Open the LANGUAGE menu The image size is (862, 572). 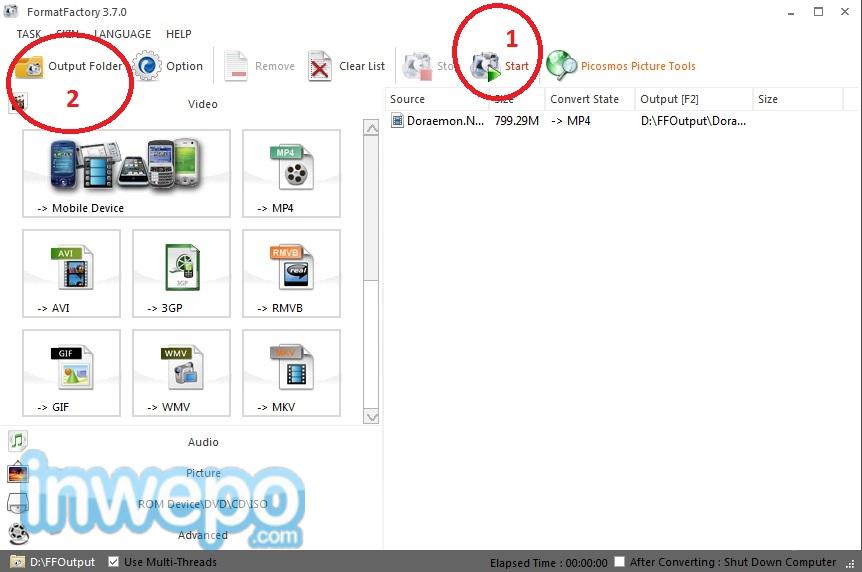pyautogui.click(x=122, y=34)
